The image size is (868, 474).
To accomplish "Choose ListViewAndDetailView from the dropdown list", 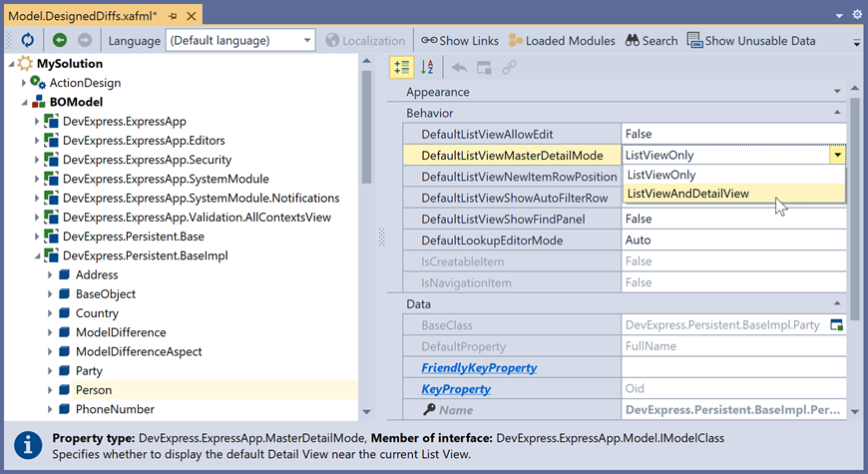I will click(734, 194).
